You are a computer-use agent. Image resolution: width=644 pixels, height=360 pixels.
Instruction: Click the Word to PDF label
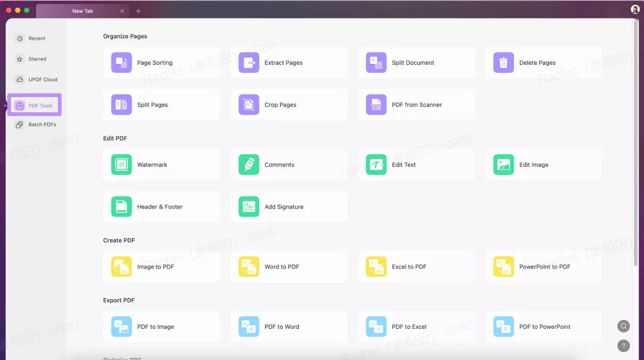pyautogui.click(x=282, y=267)
